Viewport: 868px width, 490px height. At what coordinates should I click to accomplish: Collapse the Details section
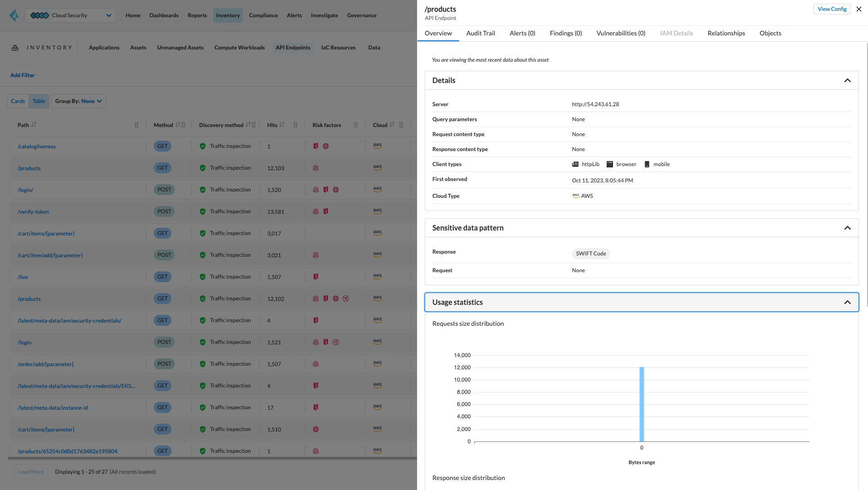pyautogui.click(x=848, y=80)
